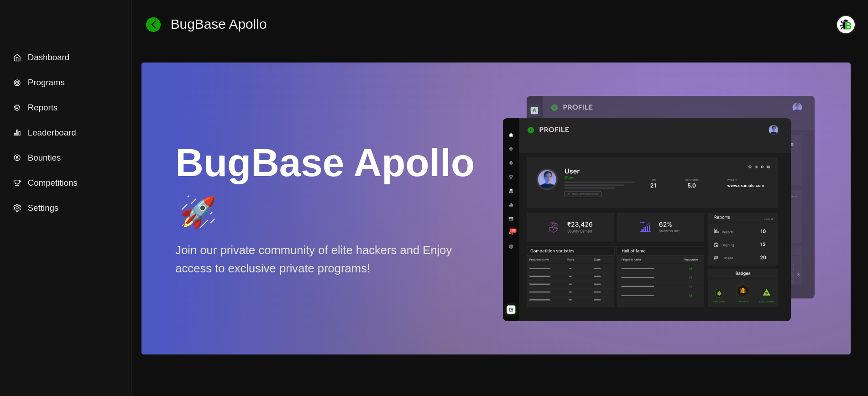
Task: Click the Competitions trophy icon
Action: tap(17, 183)
